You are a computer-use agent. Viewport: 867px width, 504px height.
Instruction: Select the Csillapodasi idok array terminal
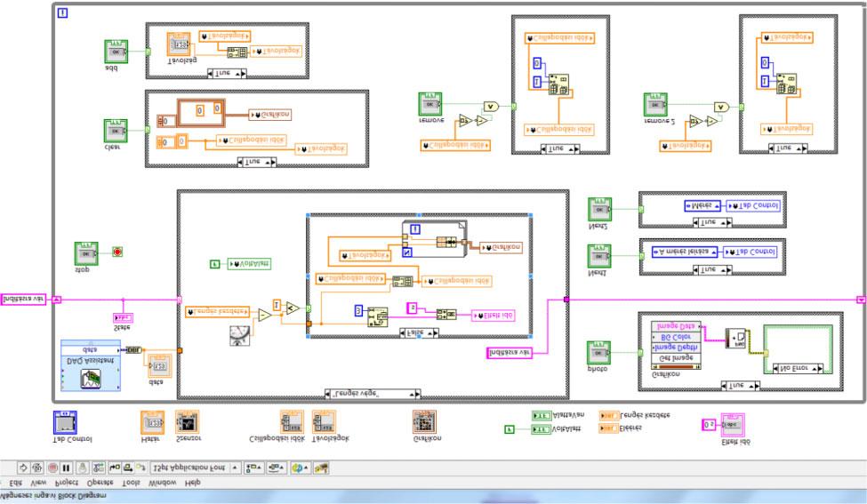292,422
